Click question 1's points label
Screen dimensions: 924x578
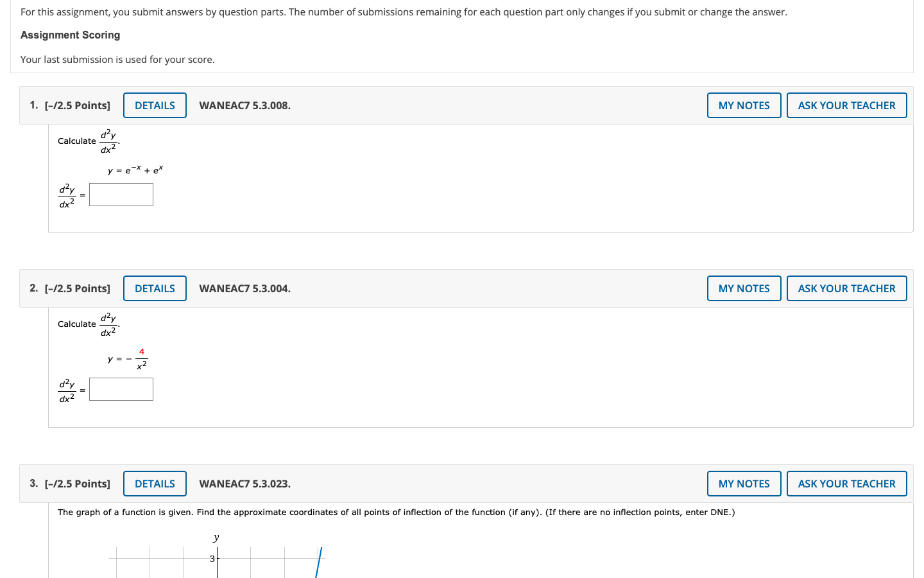pyautogui.click(x=77, y=105)
